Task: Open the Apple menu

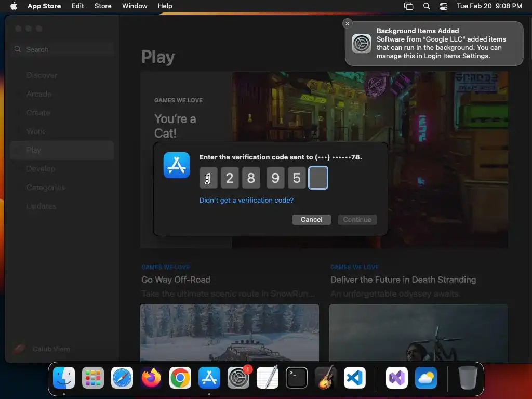Action: pyautogui.click(x=14, y=6)
